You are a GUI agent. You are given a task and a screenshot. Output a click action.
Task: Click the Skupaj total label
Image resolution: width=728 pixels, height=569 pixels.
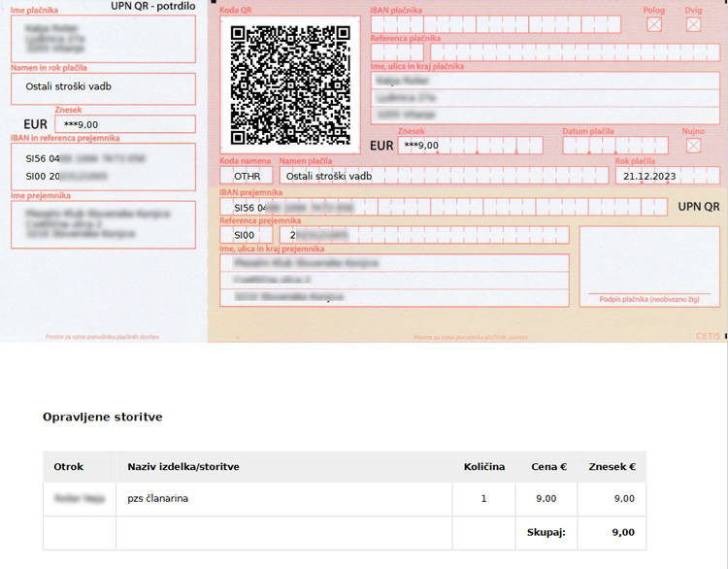(546, 532)
